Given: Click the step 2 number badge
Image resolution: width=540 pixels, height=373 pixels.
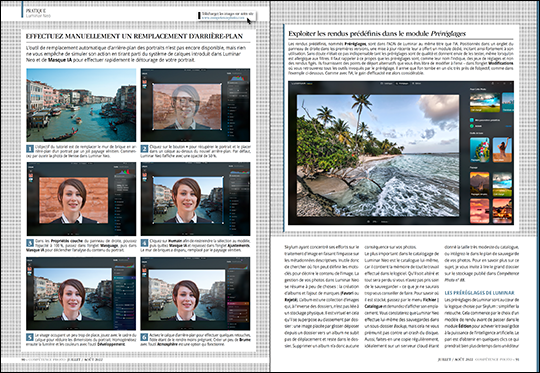Looking at the screenshot, I should 144,148.
